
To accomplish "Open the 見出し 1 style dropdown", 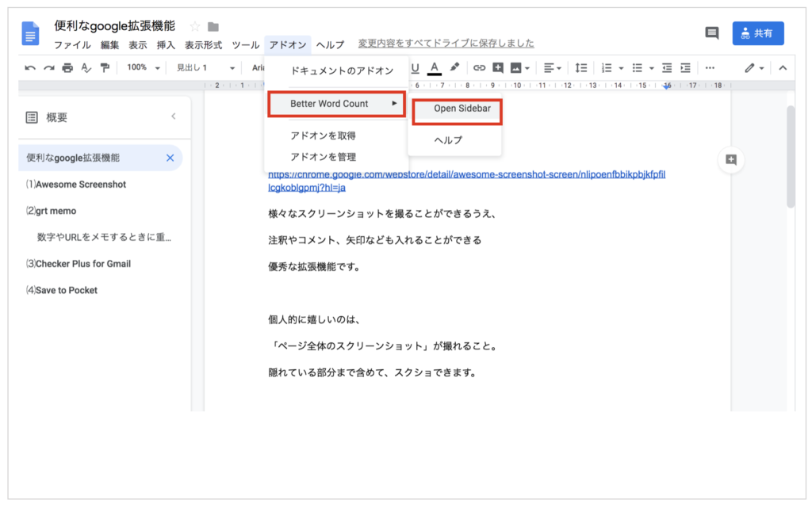I will click(205, 68).
